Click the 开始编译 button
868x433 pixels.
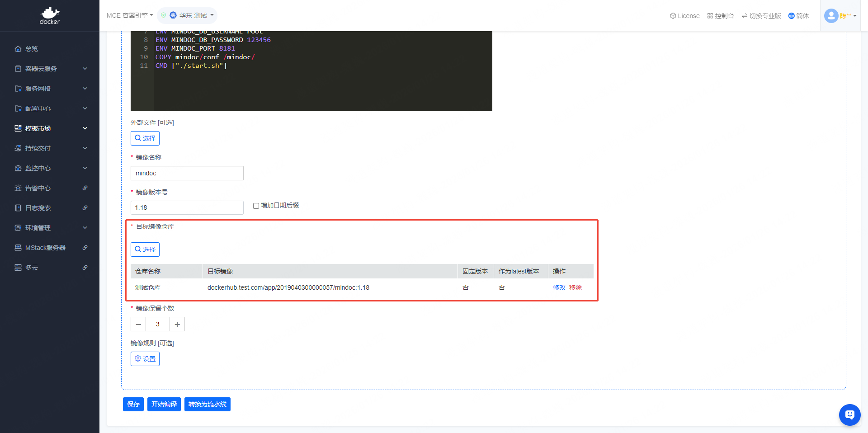[x=164, y=404]
